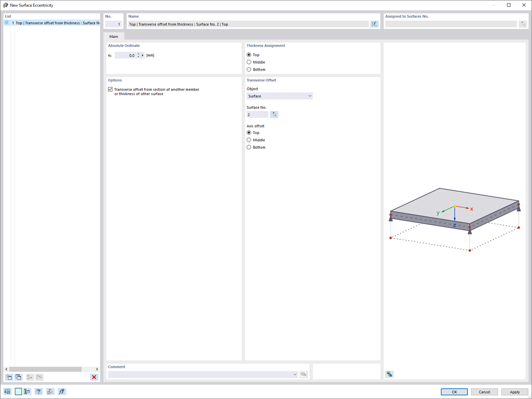Edit the name with the pencil icon
Viewport: 532px width, 399px height.
374,24
